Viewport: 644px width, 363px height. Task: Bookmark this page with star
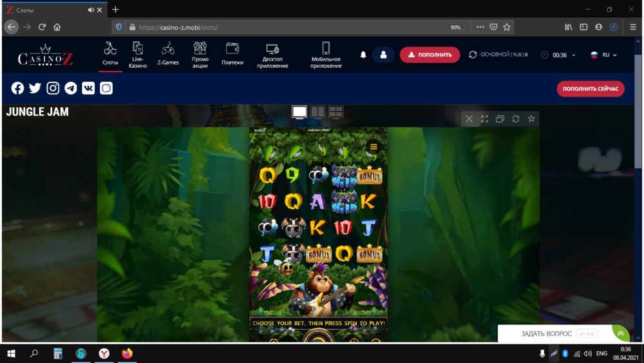click(x=507, y=27)
